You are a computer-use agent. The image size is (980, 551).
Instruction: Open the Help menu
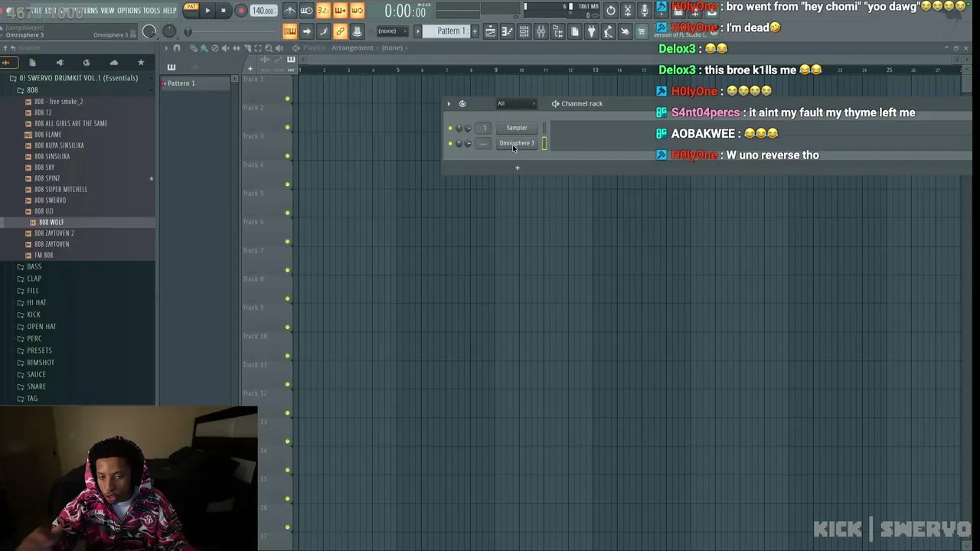(169, 11)
